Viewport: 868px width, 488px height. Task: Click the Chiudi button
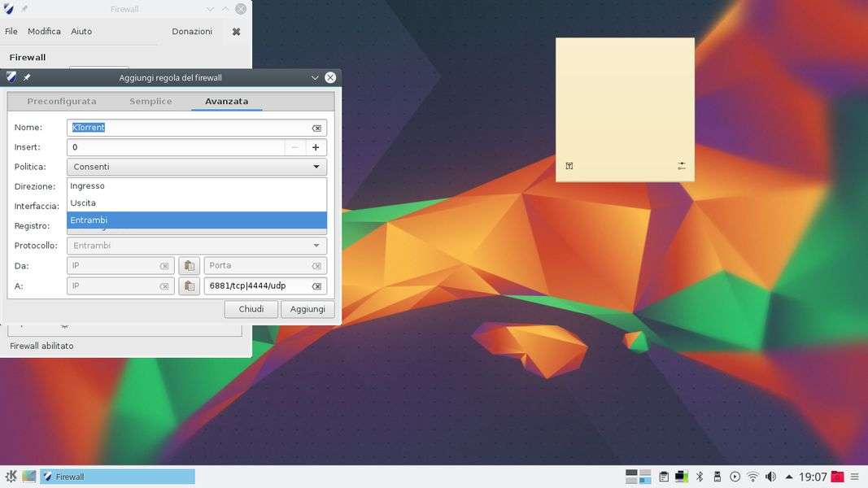(x=251, y=309)
